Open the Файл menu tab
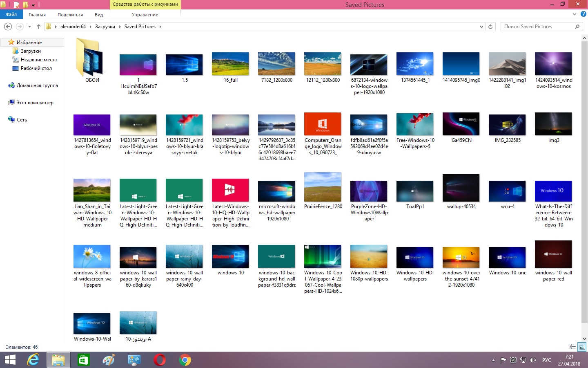This screenshot has width=588, height=368. pos(11,14)
